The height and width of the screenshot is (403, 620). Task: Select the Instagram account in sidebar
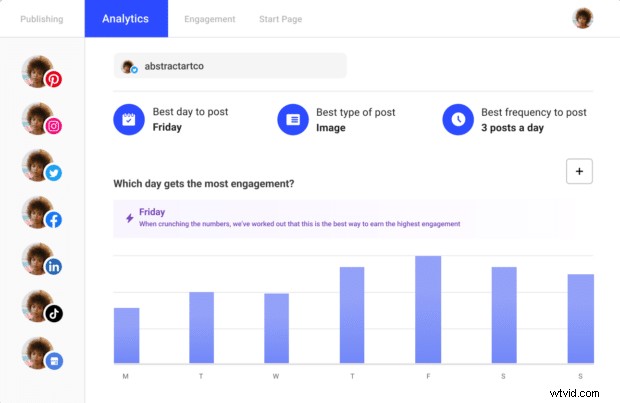click(42, 119)
